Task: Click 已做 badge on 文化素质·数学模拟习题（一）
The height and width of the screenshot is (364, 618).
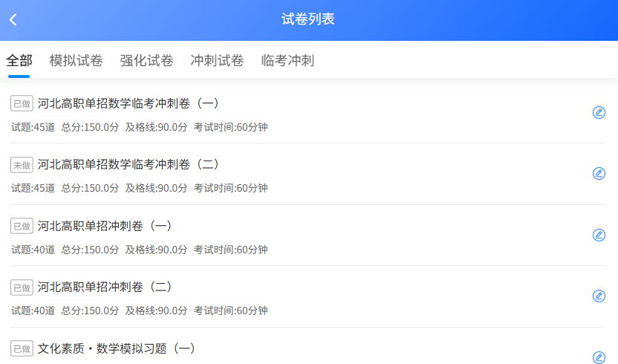Action: pyautogui.click(x=22, y=348)
